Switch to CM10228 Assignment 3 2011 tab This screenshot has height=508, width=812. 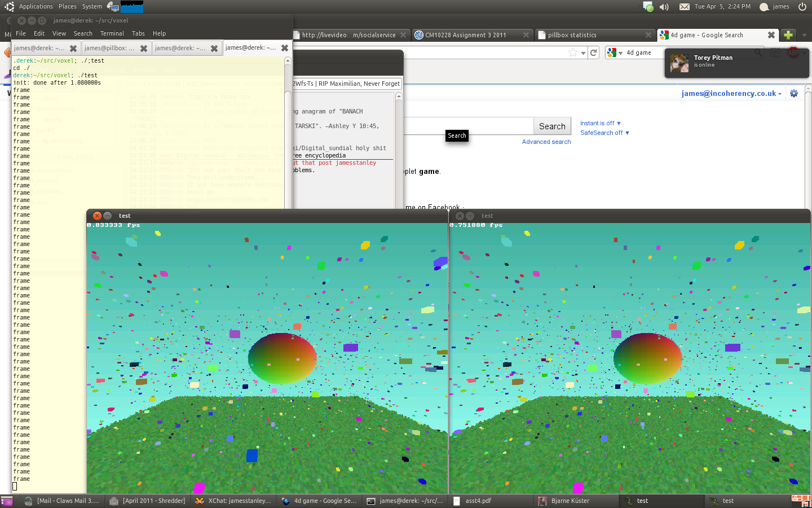[x=466, y=35]
